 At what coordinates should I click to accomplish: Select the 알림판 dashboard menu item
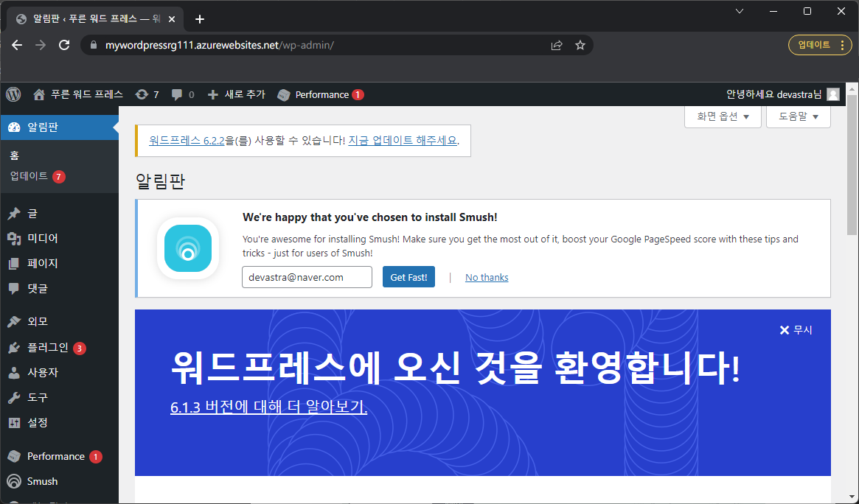(59, 127)
